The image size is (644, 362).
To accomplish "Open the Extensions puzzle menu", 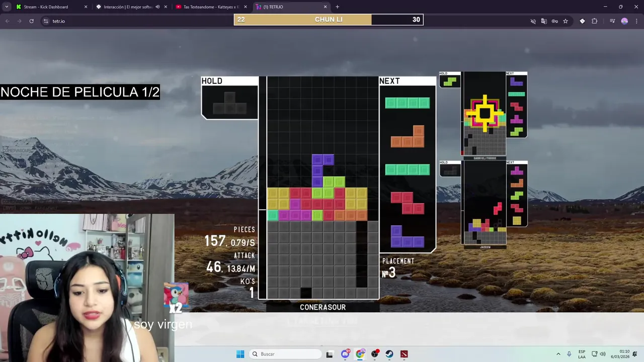I will 595,21.
